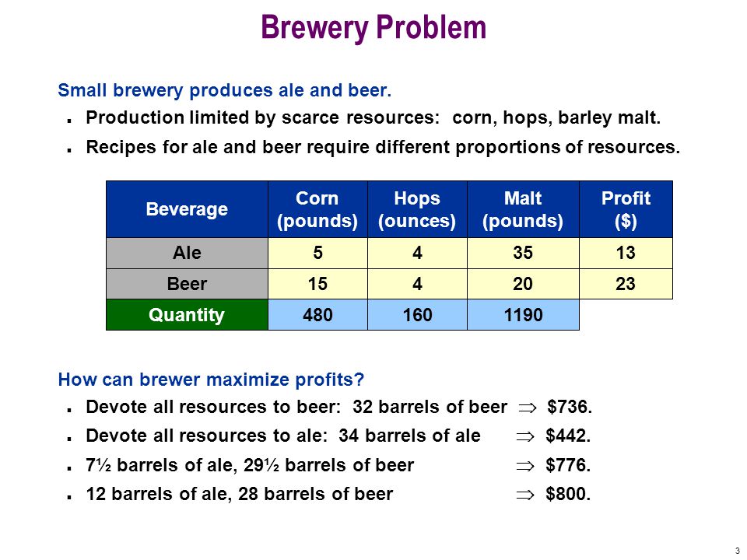
Task: Click the Corn (pounds) header cell
Action: click(x=317, y=209)
